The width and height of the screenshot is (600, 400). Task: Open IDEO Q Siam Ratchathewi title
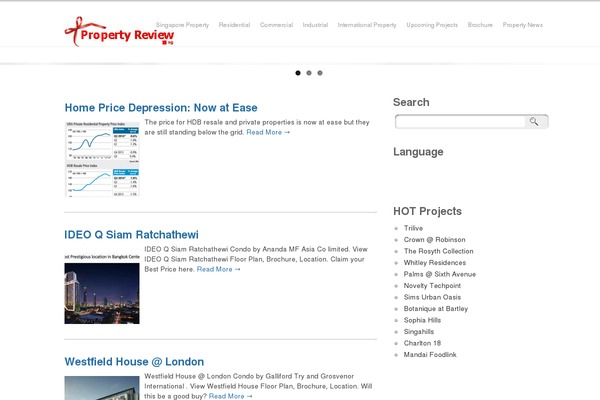[x=131, y=235]
